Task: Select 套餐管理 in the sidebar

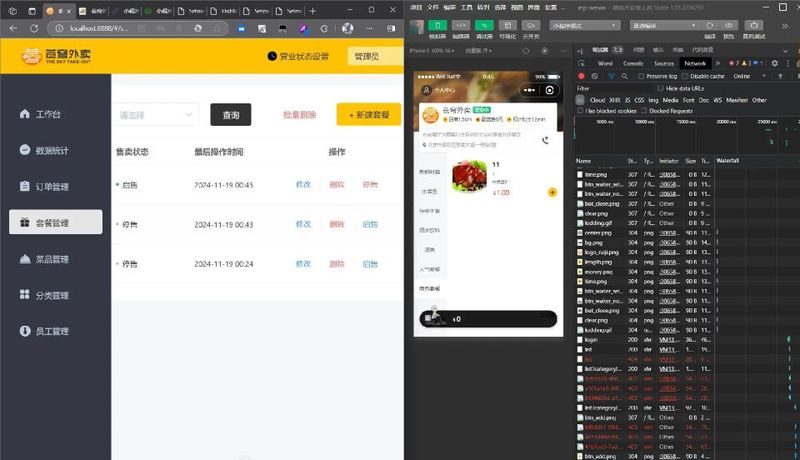Action: coord(55,222)
